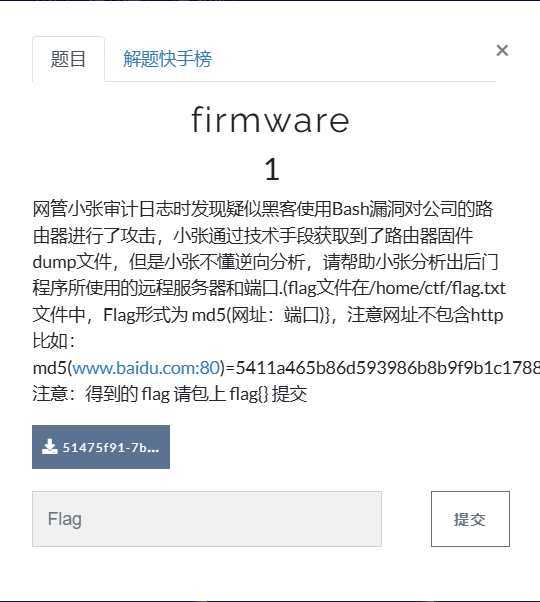Click the md5( prefix before the baidu link
The height and width of the screenshot is (602, 540).
(53, 368)
